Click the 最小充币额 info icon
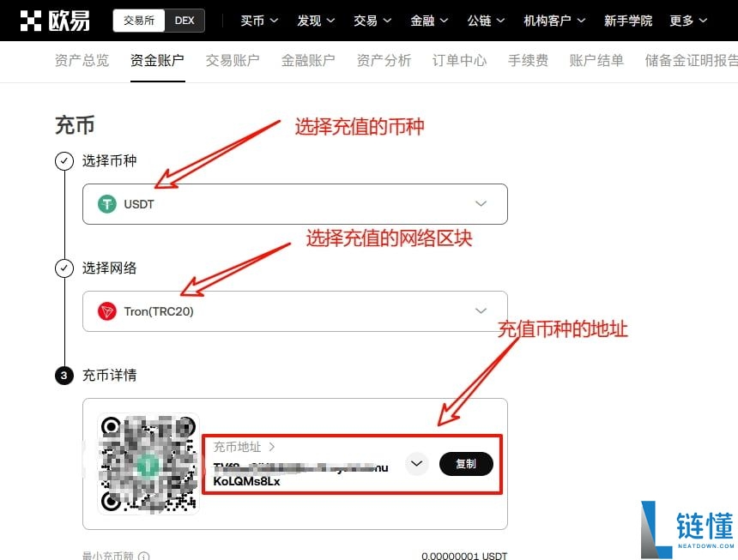Screen dimensions: 738x560 [x=144, y=557]
